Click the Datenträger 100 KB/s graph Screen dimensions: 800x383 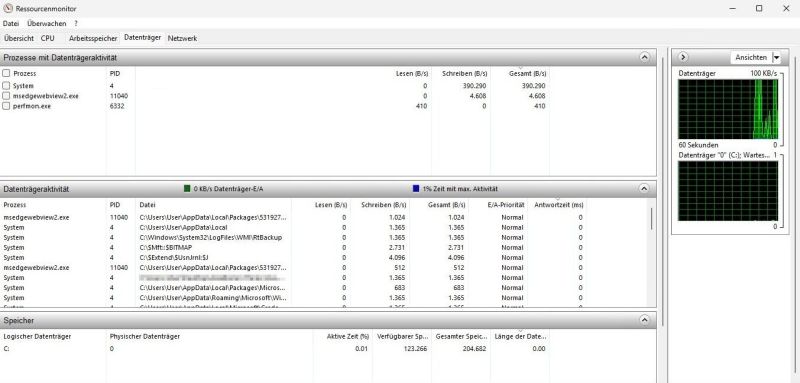tap(728, 109)
